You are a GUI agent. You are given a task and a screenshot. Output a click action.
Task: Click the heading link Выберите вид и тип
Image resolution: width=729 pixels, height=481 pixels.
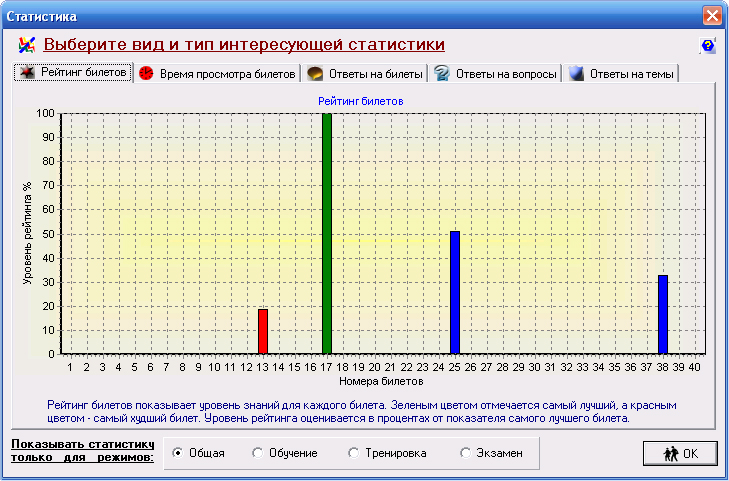244,45
